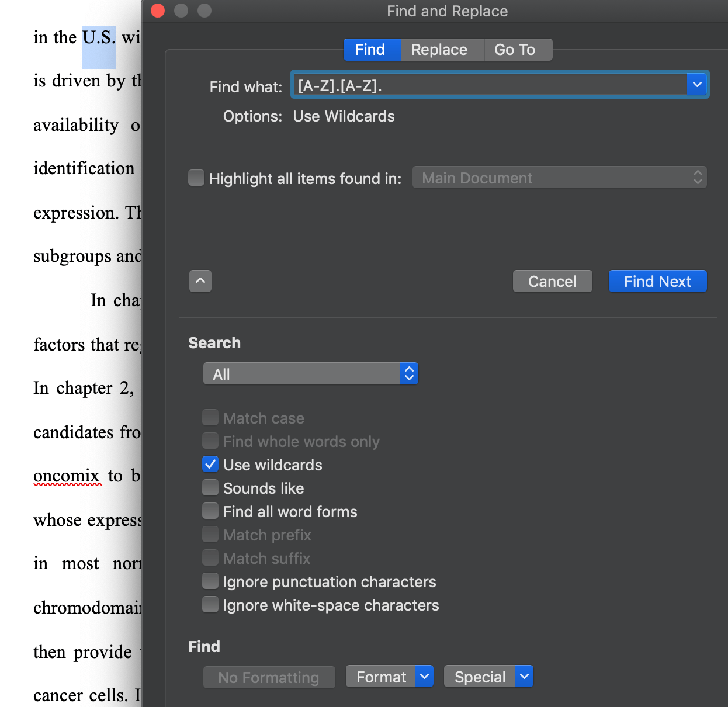The width and height of the screenshot is (728, 707).
Task: Click the Find Next button
Action: coord(657,281)
